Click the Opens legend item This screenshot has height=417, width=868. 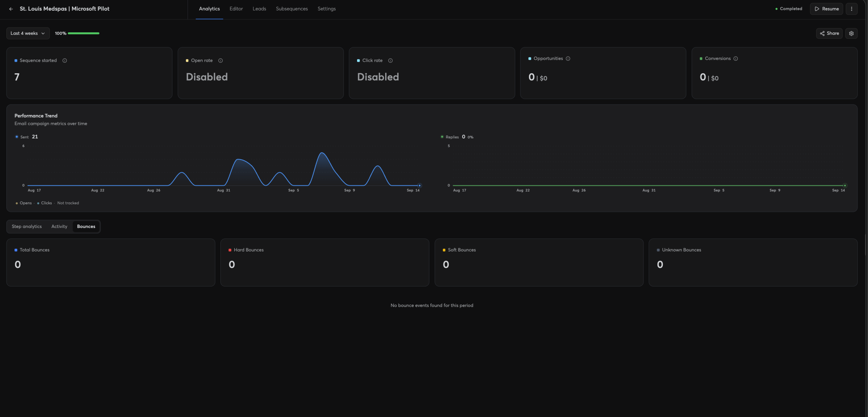tap(24, 203)
